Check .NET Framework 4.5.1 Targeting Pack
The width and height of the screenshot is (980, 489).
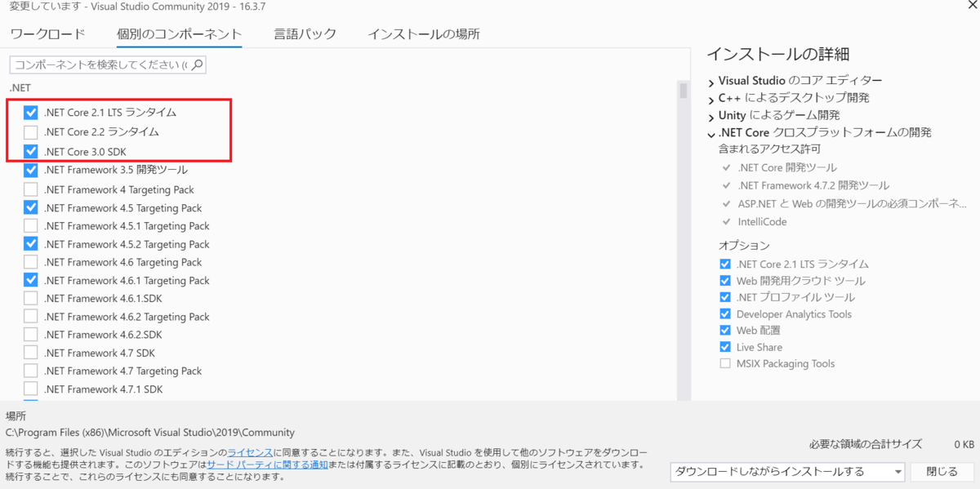pyautogui.click(x=31, y=225)
